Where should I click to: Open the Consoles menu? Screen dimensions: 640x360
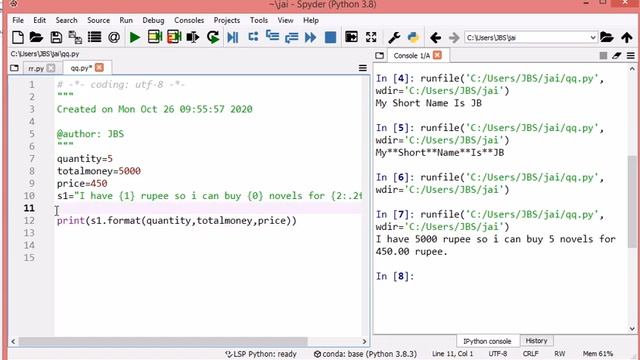click(x=189, y=20)
